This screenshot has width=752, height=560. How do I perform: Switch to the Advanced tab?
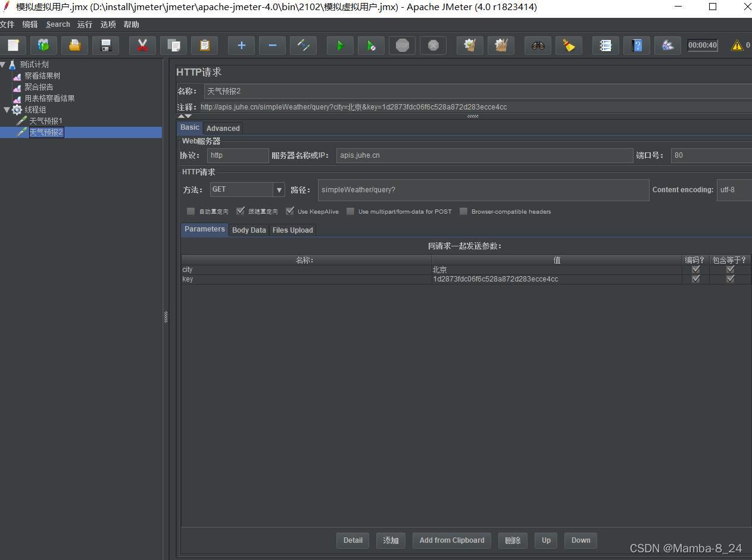(223, 128)
